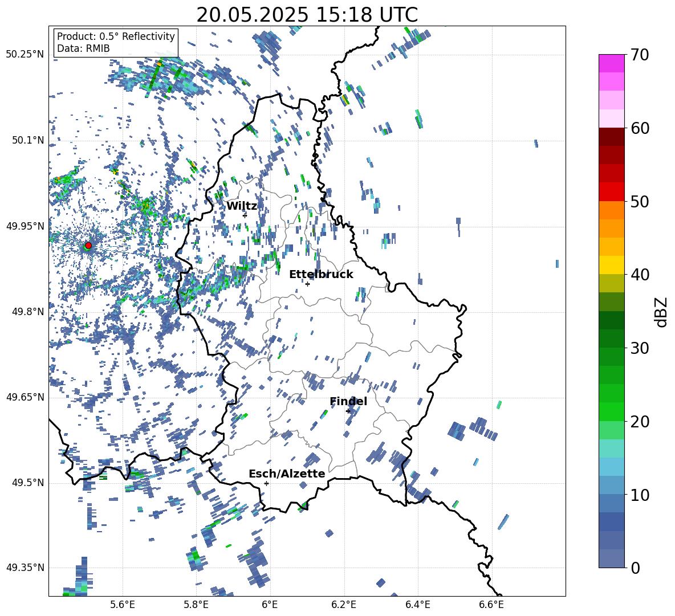The image size is (675, 616).
Task: Click the magenta swatch at colorbar top
Action: [x=611, y=63]
